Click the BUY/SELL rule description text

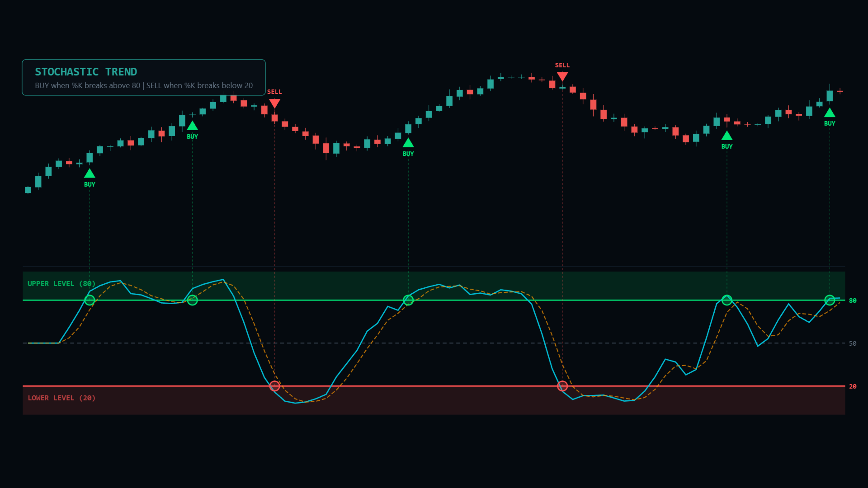tap(144, 85)
